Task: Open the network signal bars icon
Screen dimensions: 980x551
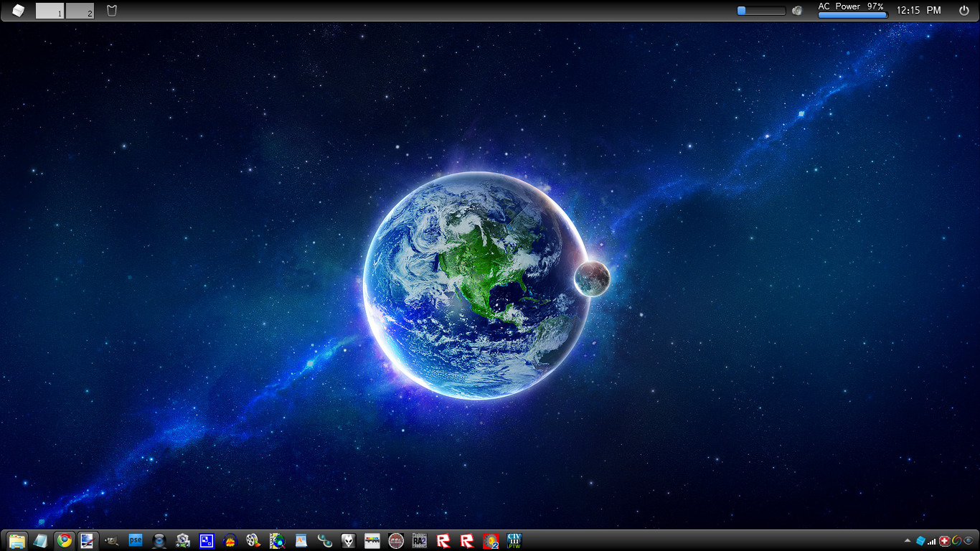Action: click(x=932, y=541)
